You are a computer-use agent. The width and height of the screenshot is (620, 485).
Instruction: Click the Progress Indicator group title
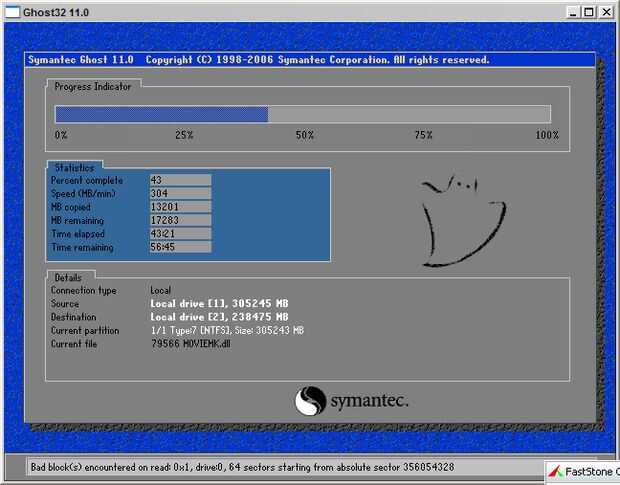[x=93, y=87]
